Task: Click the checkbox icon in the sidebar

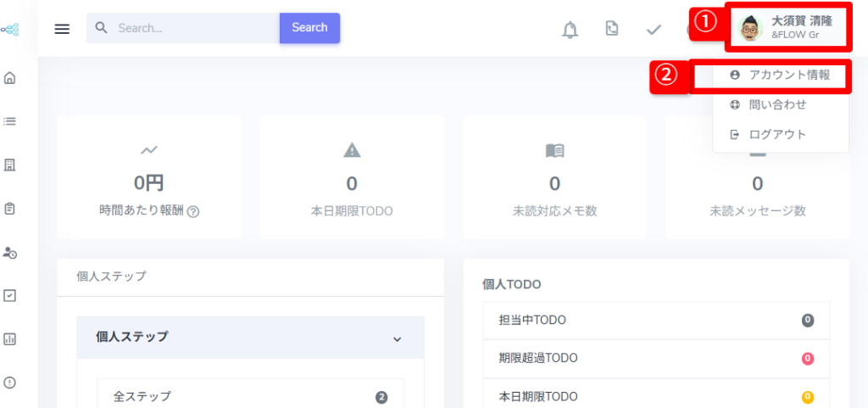Action: 10,295
